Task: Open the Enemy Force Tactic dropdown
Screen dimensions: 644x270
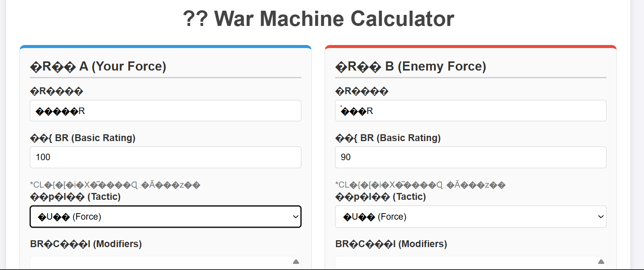Action: (x=470, y=217)
